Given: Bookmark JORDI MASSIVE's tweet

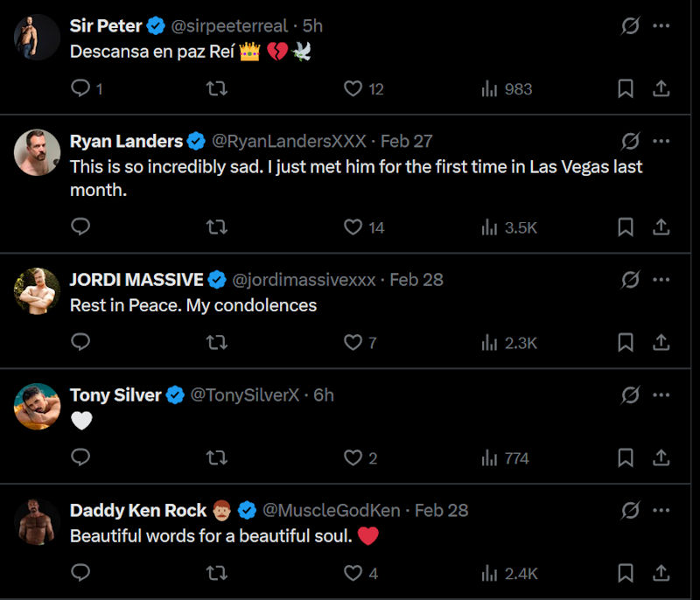Looking at the screenshot, I should tap(626, 342).
